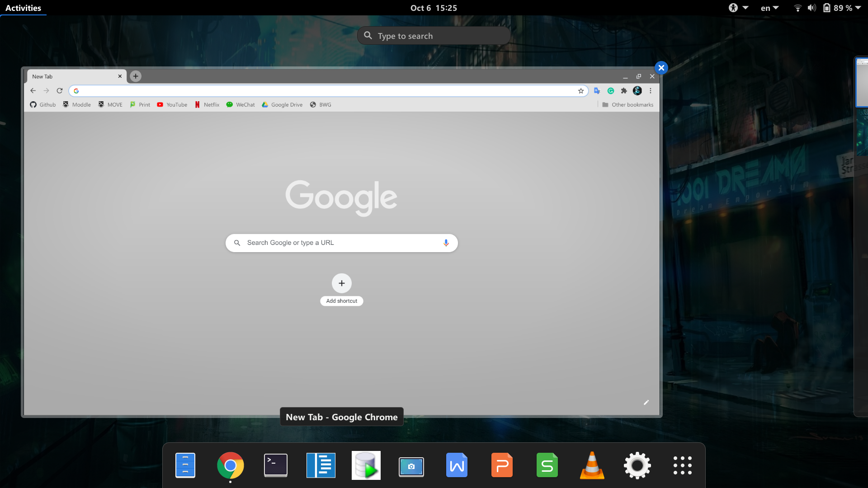The height and width of the screenshot is (488, 868).
Task: Open the blue text editor dock icon
Action: coord(321,465)
